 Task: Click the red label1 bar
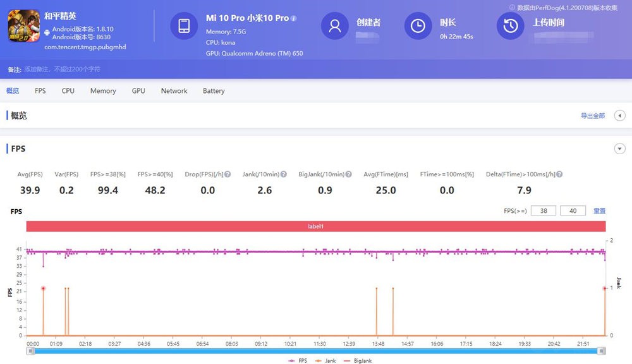[316, 226]
